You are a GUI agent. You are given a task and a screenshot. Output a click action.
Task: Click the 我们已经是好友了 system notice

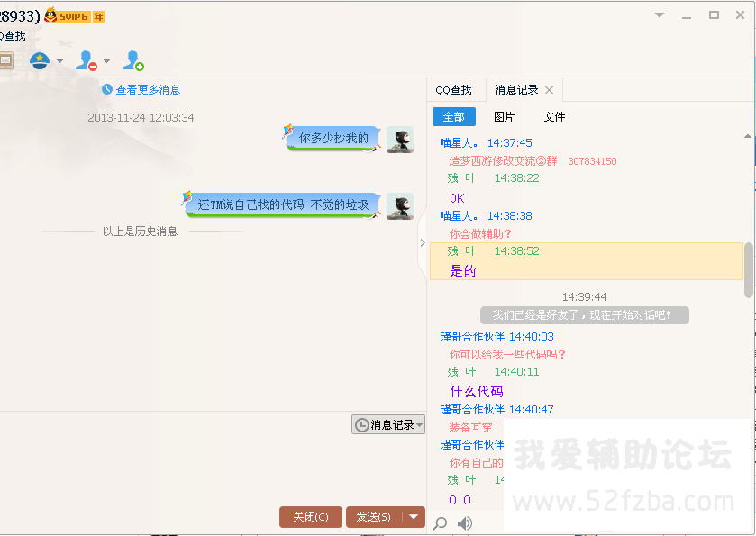(585, 315)
